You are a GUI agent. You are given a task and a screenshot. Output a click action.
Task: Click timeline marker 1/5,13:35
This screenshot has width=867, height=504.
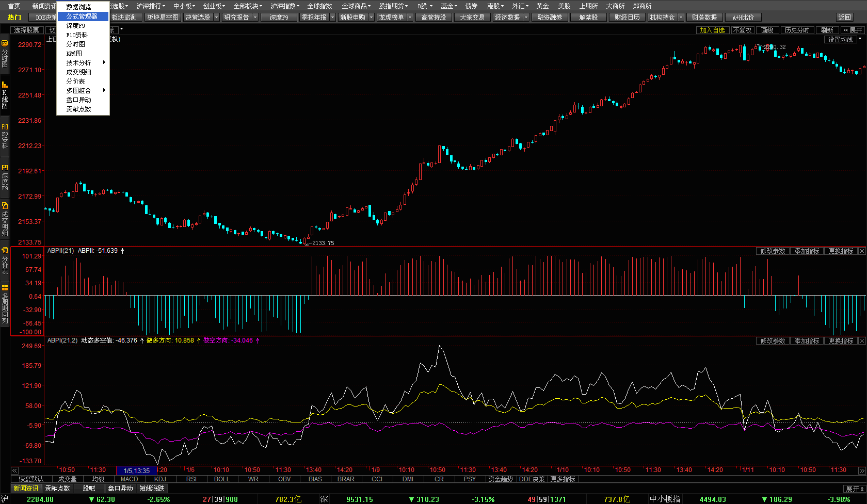click(137, 470)
